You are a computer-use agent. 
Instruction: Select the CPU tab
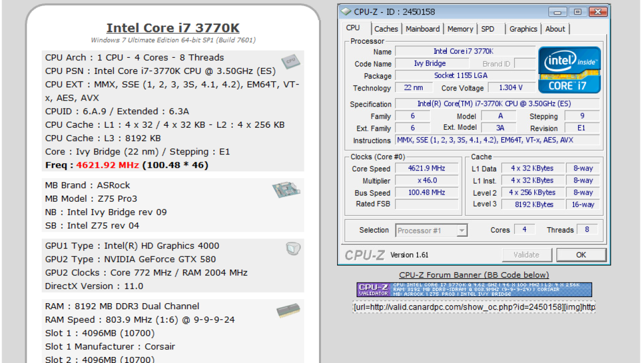pyautogui.click(x=353, y=28)
